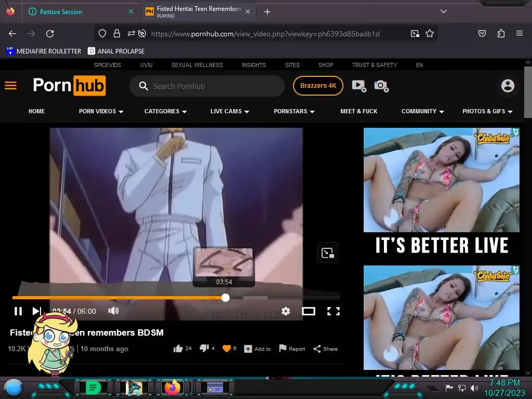Click the upload photo camera icon
The width and height of the screenshot is (532, 399).
coord(381,86)
